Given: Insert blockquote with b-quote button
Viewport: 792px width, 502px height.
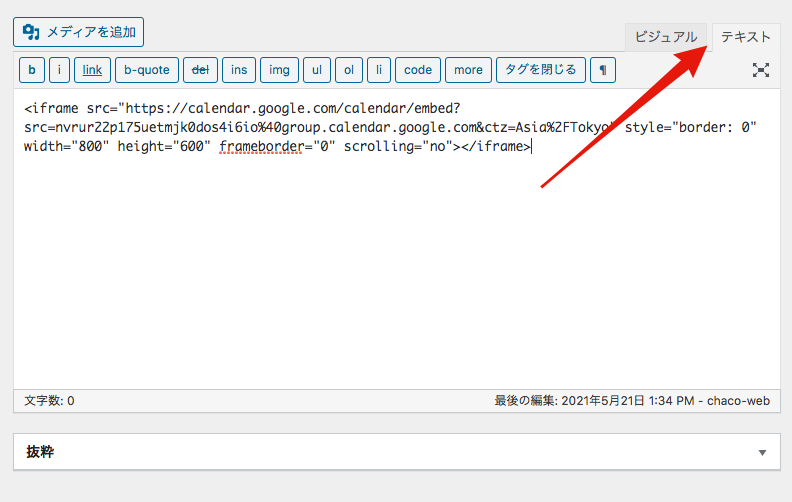Looking at the screenshot, I should click(x=146, y=70).
